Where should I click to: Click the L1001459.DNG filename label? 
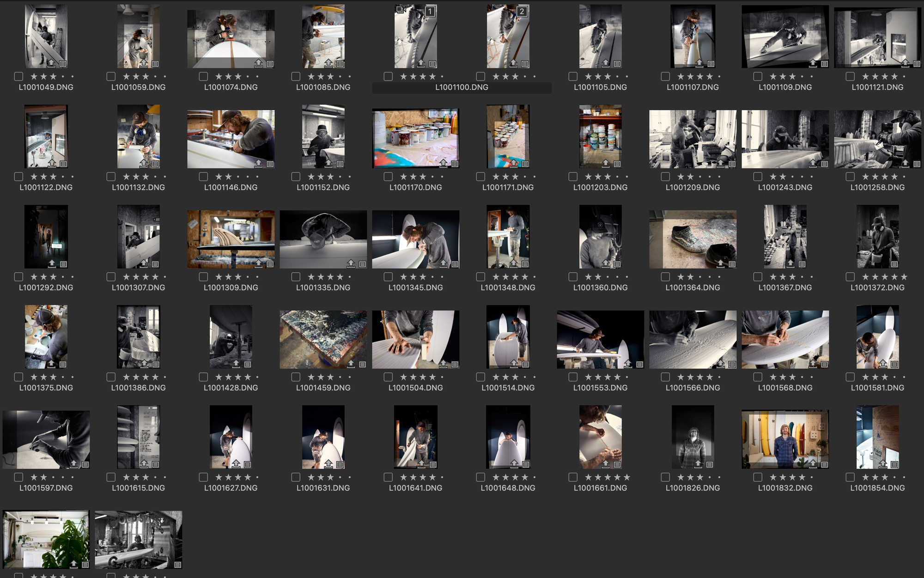(323, 388)
